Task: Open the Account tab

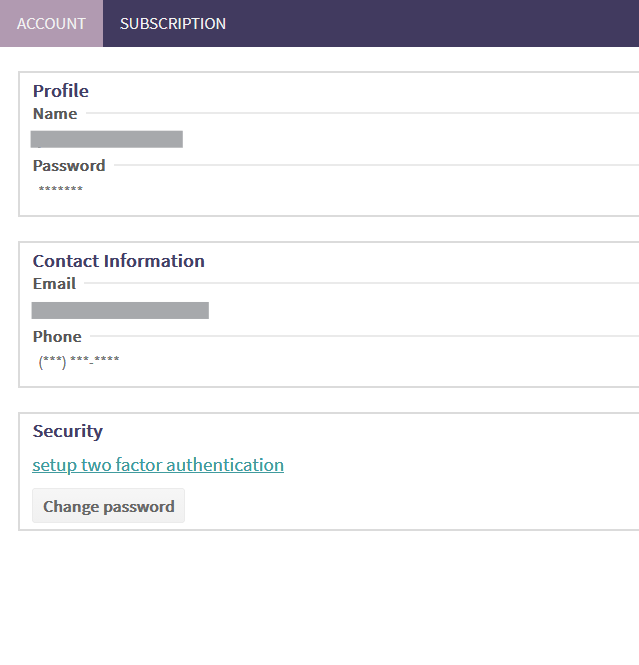Action: coord(51,23)
